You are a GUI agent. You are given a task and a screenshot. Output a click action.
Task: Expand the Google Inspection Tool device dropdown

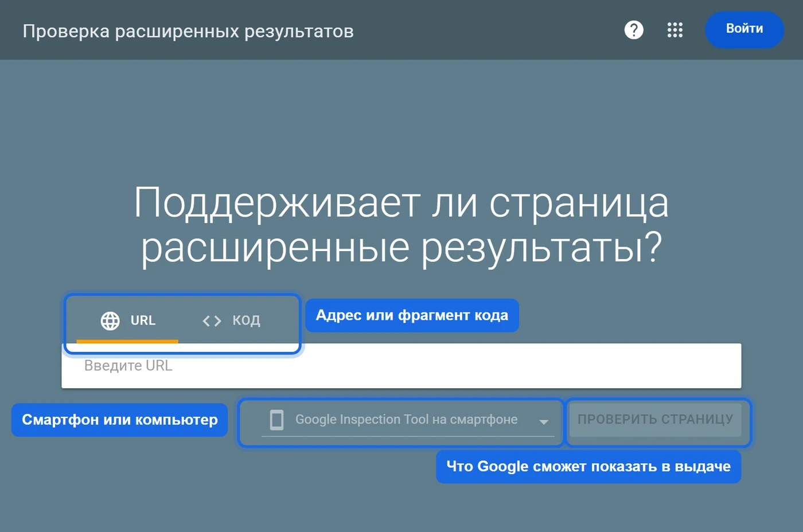[408, 420]
